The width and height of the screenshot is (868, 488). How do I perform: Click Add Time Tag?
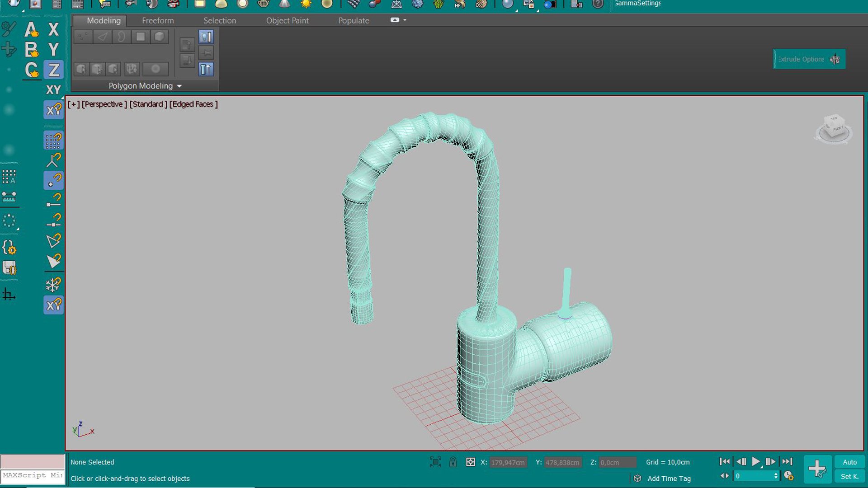click(x=669, y=479)
